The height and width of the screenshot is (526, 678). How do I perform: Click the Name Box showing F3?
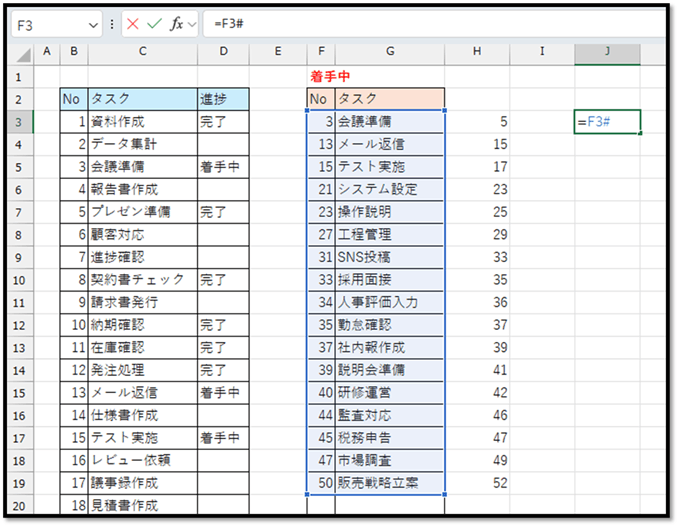tap(48, 24)
